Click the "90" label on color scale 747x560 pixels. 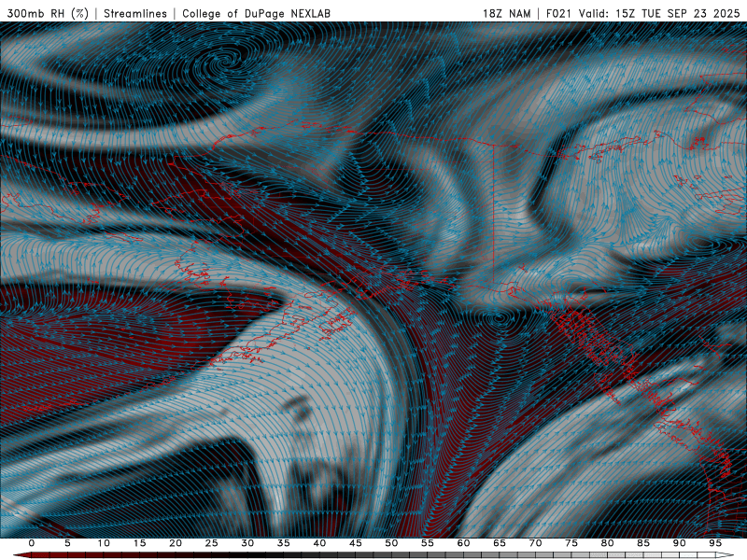pos(680,543)
